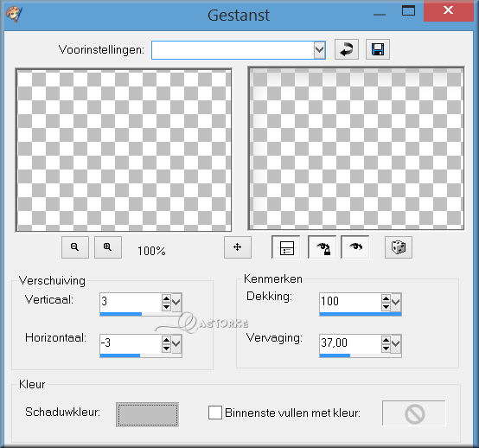Increase Horizontaal value with up spinner
Screen dimensions: 479x448
pyautogui.click(x=166, y=340)
